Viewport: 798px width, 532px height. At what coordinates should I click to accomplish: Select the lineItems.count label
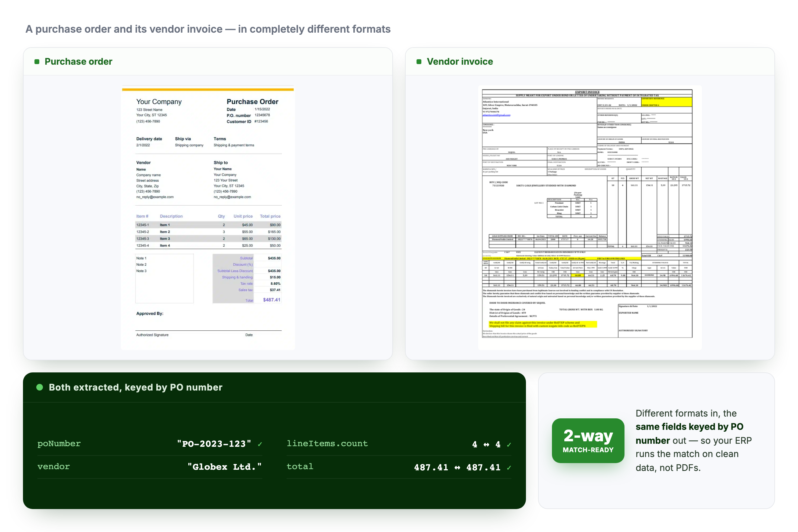[x=327, y=443]
